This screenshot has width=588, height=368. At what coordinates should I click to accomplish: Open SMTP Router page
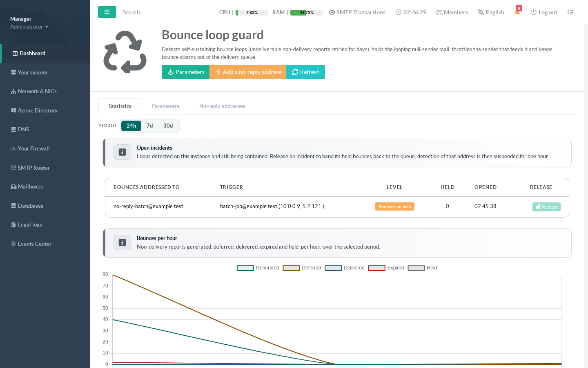tap(45, 168)
